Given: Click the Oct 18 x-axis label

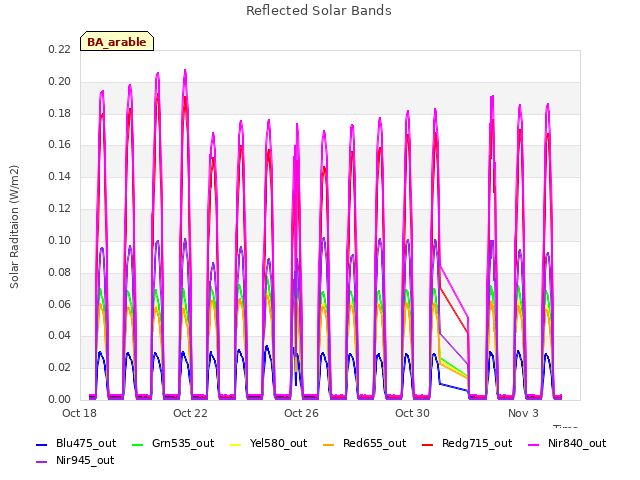Looking at the screenshot, I should point(79,413).
